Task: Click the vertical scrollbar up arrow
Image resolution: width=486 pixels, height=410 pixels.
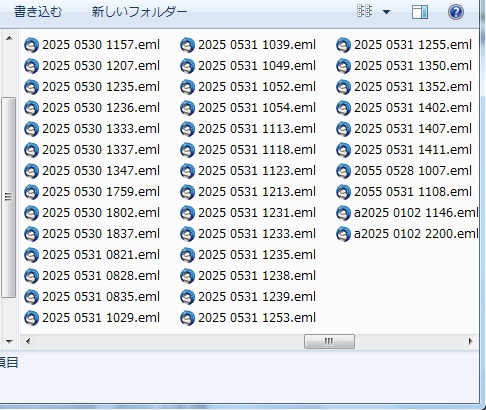Action: pos(9,38)
